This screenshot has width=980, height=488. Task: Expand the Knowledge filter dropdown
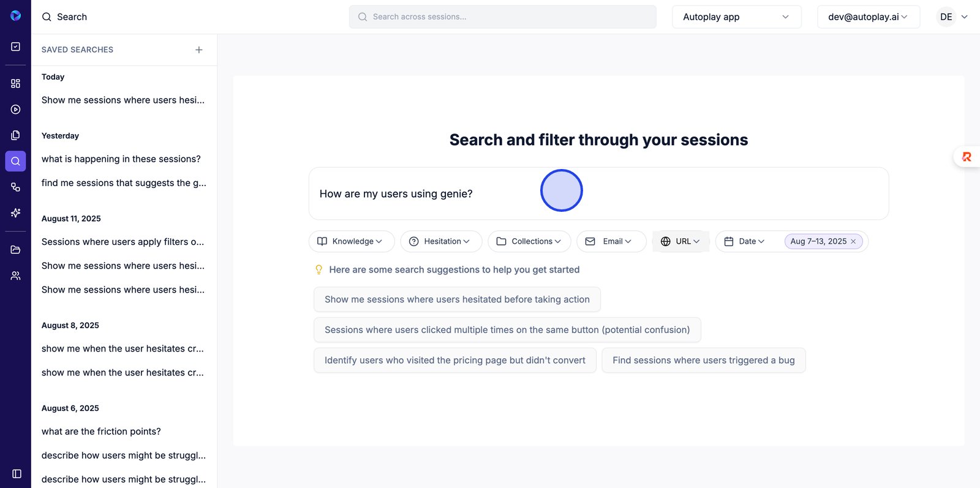click(x=351, y=241)
